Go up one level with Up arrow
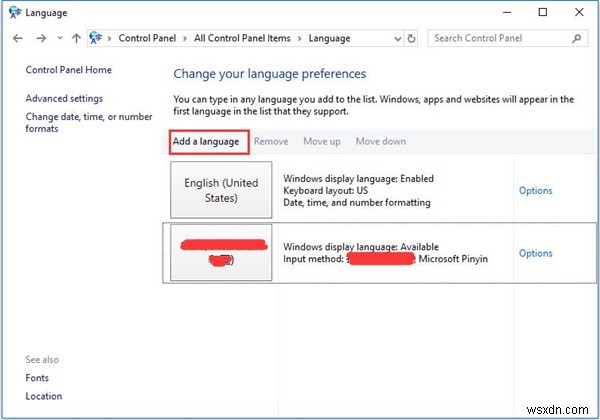Image resolution: width=600 pixels, height=420 pixels. 77,38
